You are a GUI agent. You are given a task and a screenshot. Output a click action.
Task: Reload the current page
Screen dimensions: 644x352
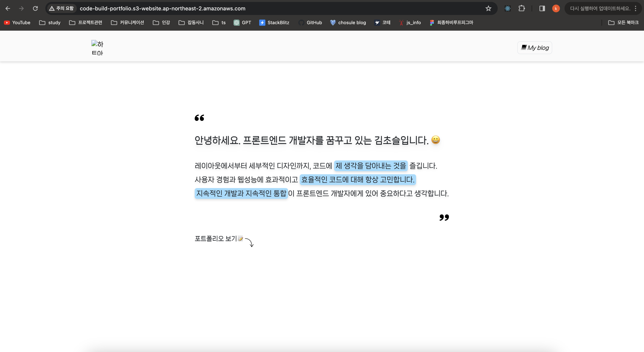click(x=35, y=8)
